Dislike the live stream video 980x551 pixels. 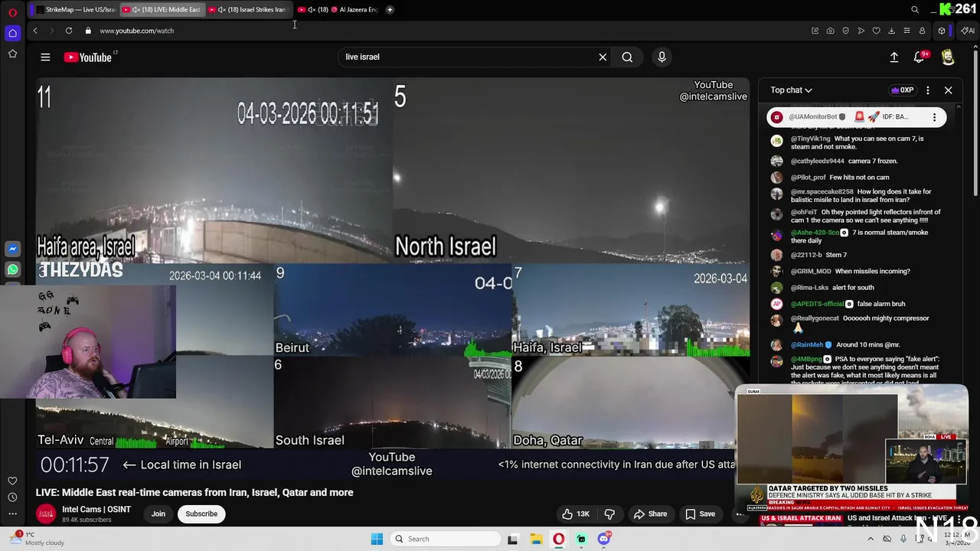(x=609, y=514)
